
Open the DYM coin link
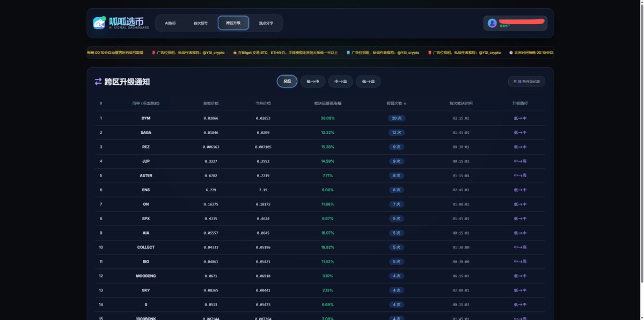[x=146, y=118]
